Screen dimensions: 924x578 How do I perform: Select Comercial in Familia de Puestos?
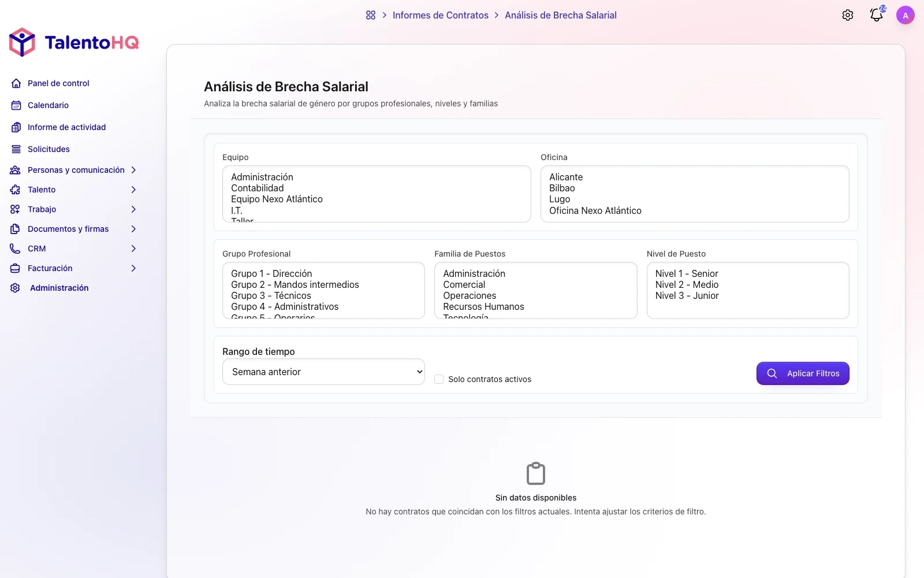coord(535,284)
